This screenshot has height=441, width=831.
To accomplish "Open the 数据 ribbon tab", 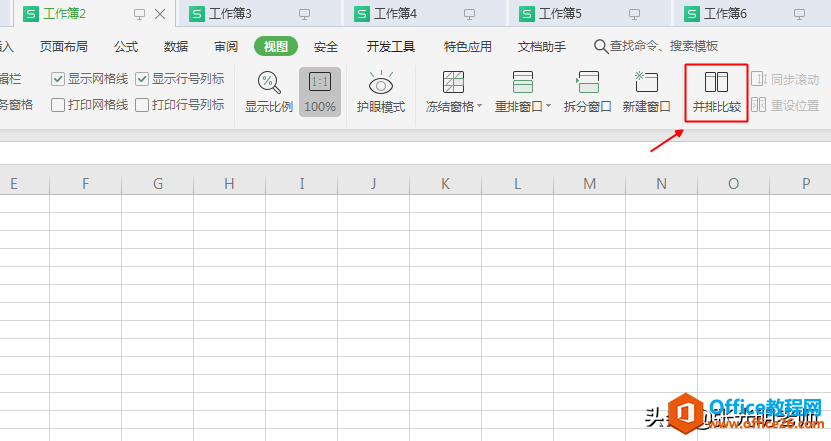I will pyautogui.click(x=176, y=47).
